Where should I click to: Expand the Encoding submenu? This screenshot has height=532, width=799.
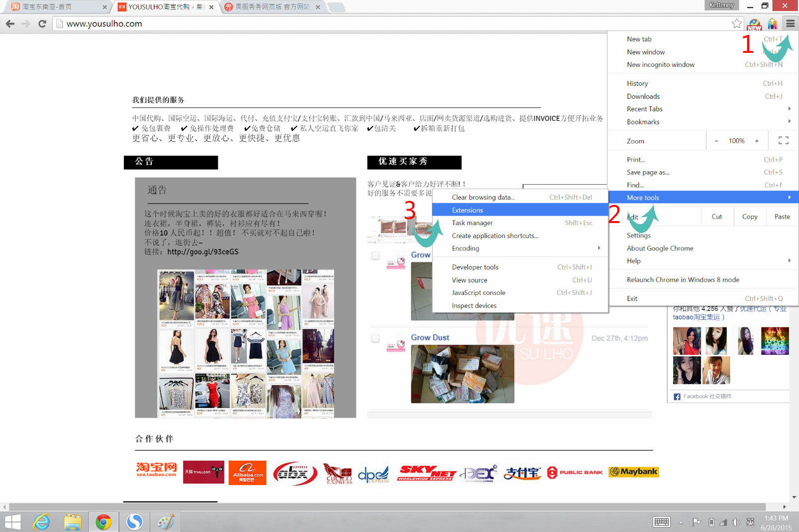click(520, 249)
